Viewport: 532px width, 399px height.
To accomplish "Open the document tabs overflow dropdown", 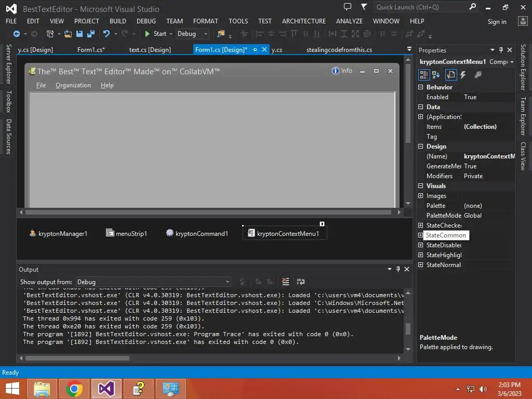I will (x=409, y=49).
